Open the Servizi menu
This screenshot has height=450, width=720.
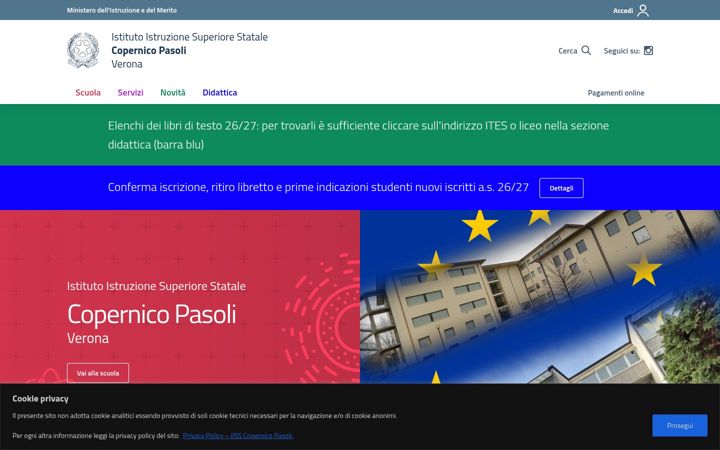pyautogui.click(x=130, y=93)
